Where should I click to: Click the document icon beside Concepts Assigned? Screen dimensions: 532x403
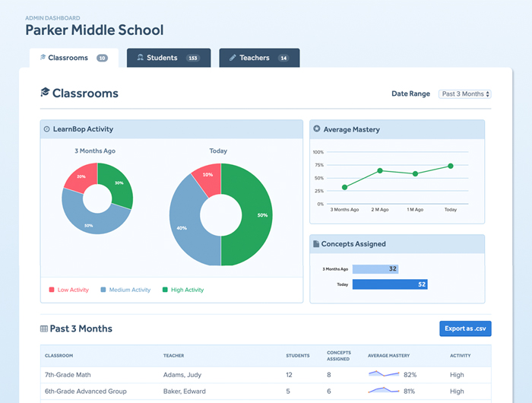coord(316,244)
